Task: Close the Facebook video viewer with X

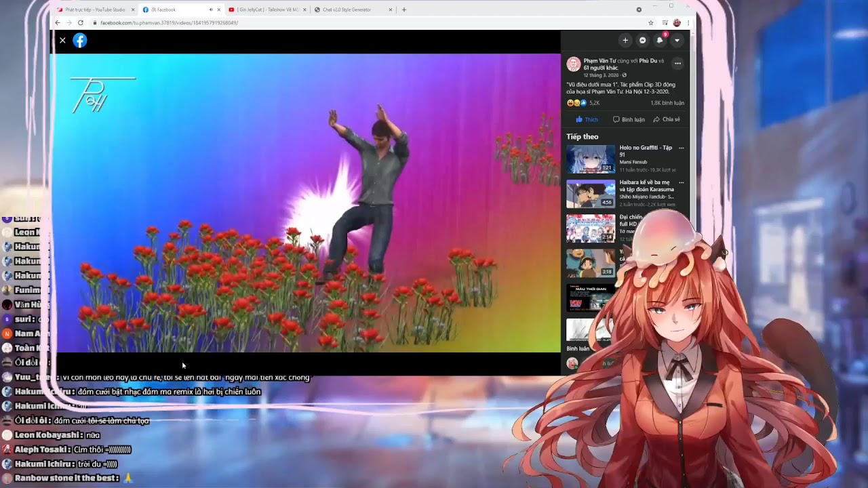Action: pyautogui.click(x=62, y=41)
